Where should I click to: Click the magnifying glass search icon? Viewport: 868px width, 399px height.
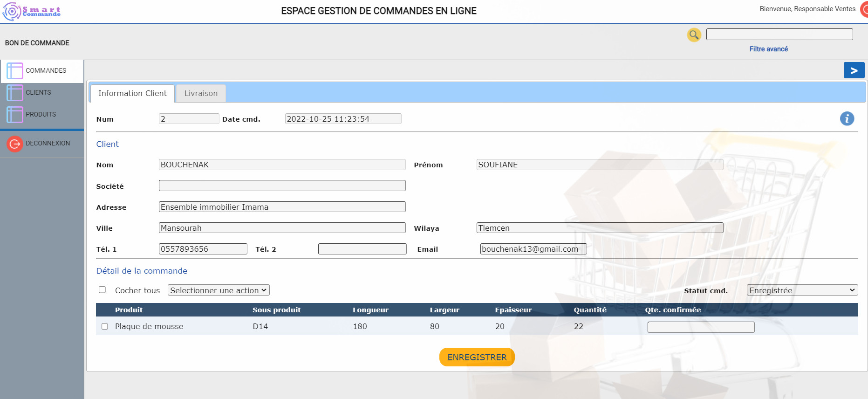694,34
